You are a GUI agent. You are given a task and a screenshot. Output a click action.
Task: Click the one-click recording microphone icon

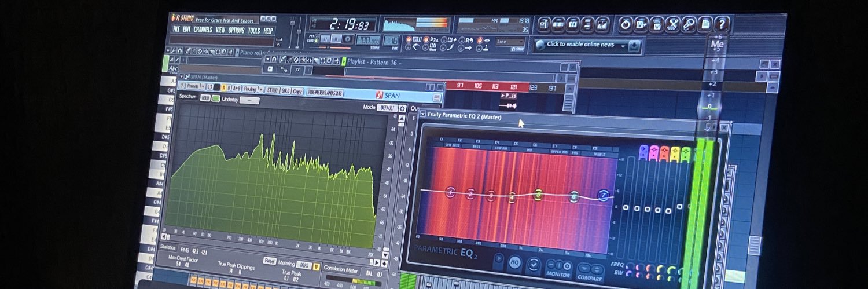(x=689, y=25)
